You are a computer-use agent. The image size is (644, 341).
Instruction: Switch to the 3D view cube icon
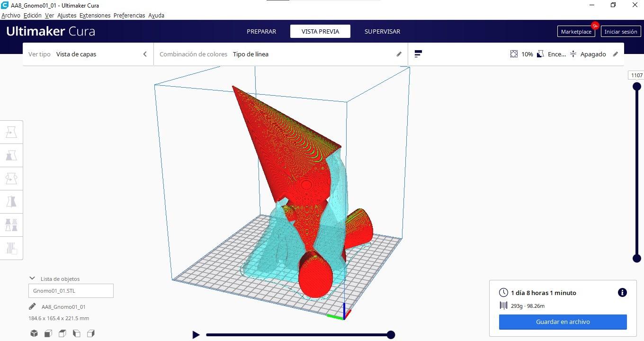[34, 333]
